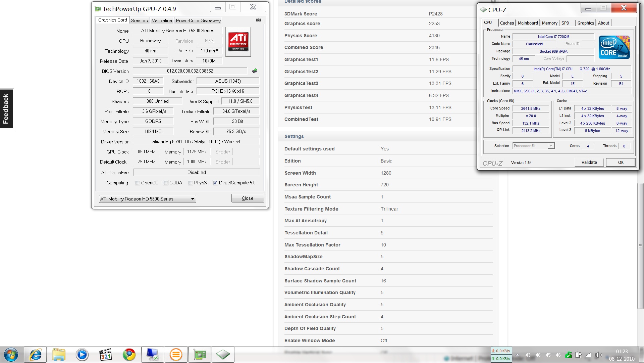Image resolution: width=644 pixels, height=363 pixels.
Task: Open the orange striped circle taskbar app
Action: point(176,355)
